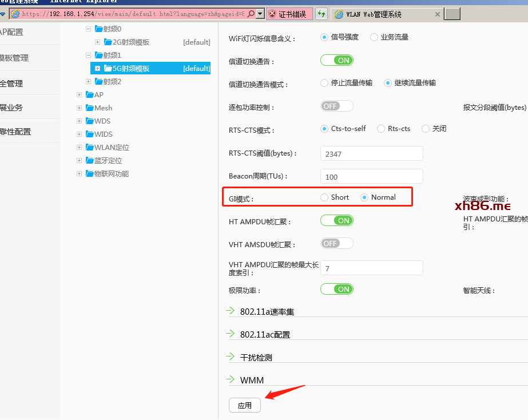This screenshot has height=420, width=528.
Task: Click the Mesh folder icon
Action: [90, 108]
